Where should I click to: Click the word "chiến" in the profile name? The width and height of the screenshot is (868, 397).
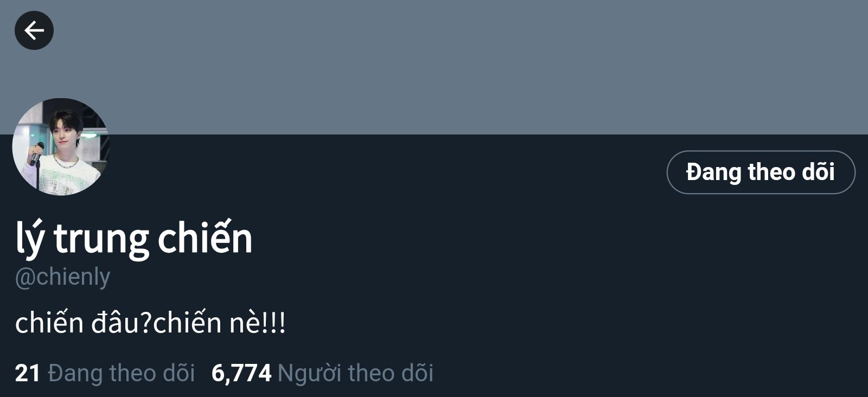tap(205, 238)
